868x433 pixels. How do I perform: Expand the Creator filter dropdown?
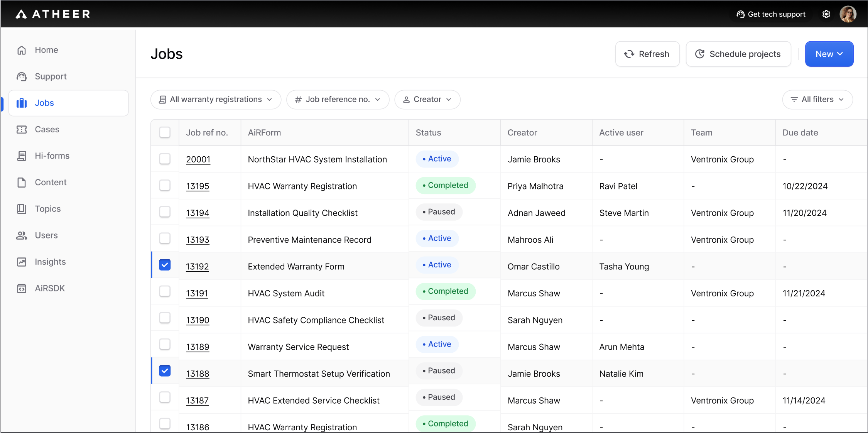pos(427,100)
